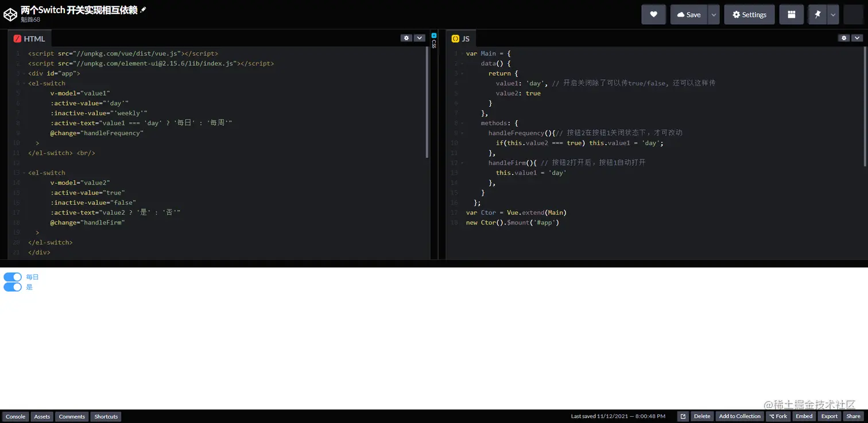Open the JS editor chevron menu
Viewport: 868px width, 423px height.
(x=857, y=38)
